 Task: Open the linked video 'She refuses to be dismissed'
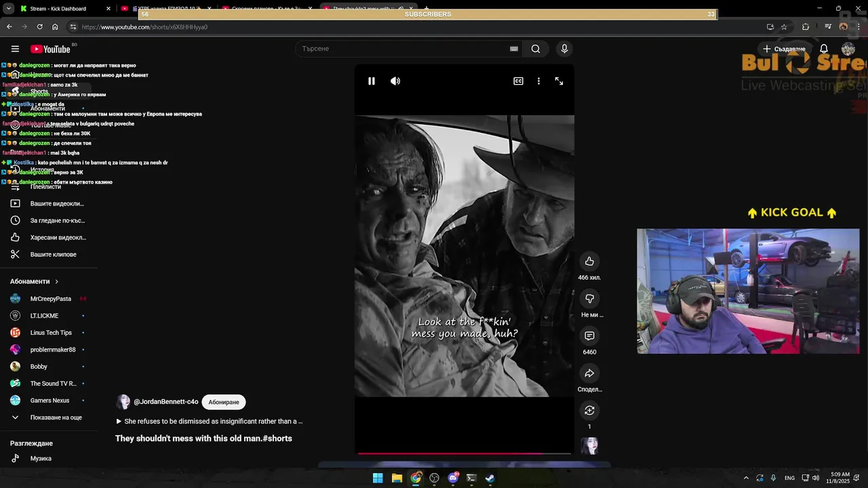tap(210, 422)
